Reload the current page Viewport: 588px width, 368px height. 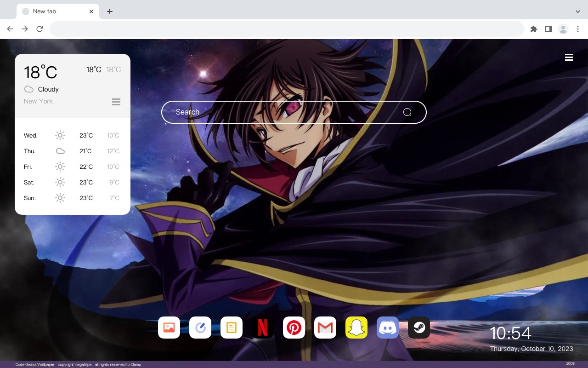coord(40,29)
